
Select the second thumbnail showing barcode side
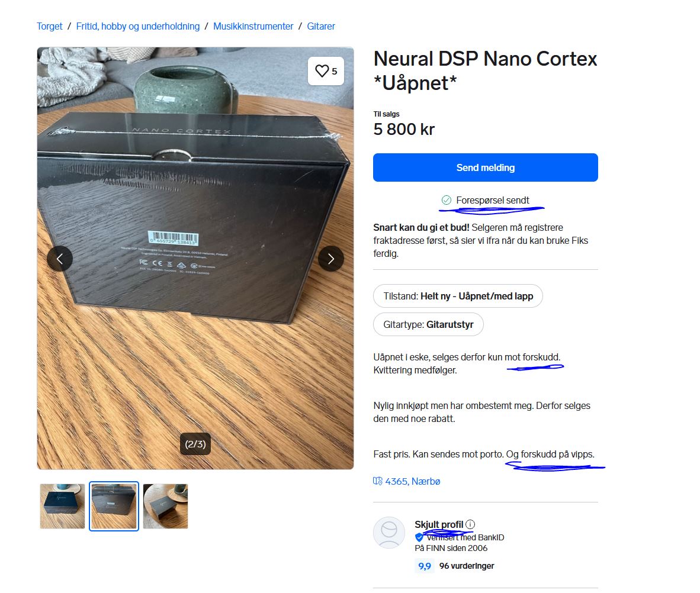(114, 507)
